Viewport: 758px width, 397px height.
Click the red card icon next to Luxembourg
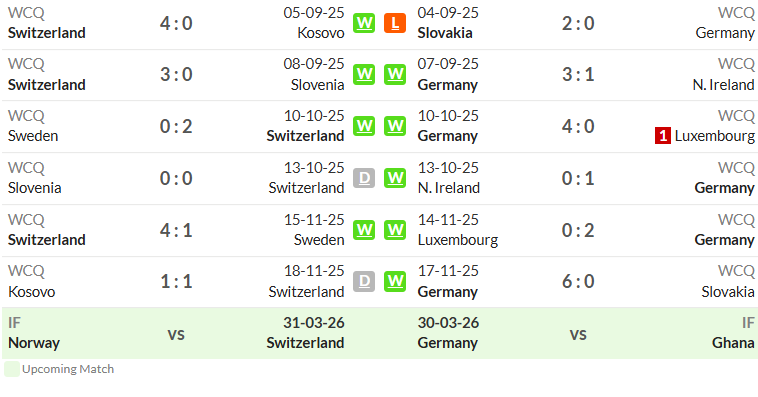pyautogui.click(x=663, y=136)
